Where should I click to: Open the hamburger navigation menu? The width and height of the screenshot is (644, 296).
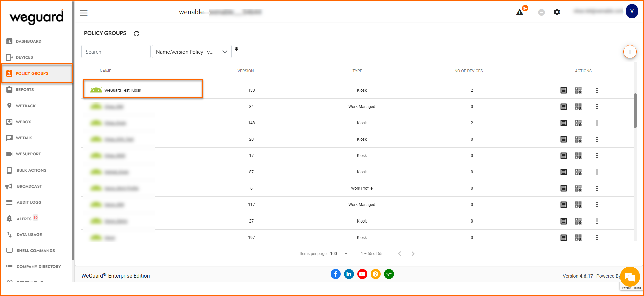(x=84, y=13)
